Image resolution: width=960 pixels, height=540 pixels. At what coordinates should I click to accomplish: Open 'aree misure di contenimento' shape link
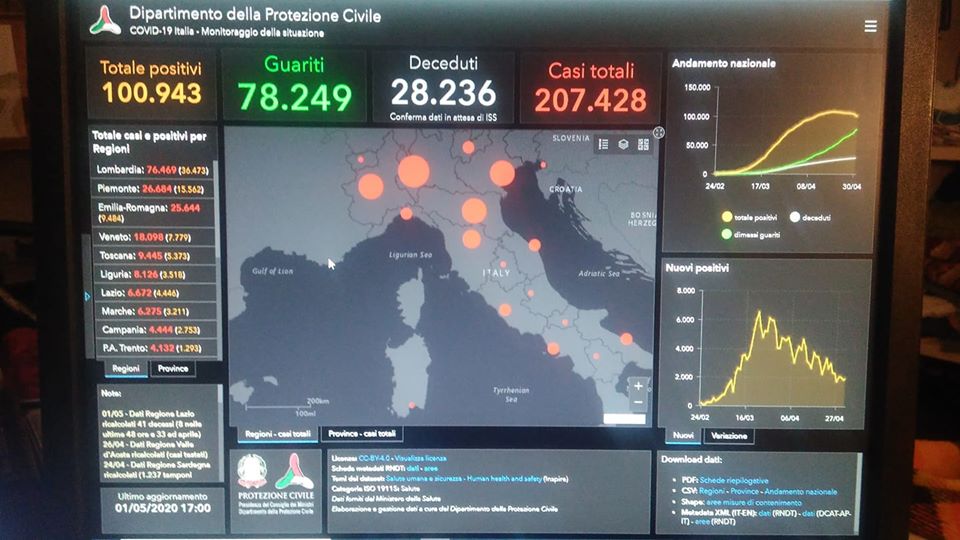pyautogui.click(x=754, y=502)
